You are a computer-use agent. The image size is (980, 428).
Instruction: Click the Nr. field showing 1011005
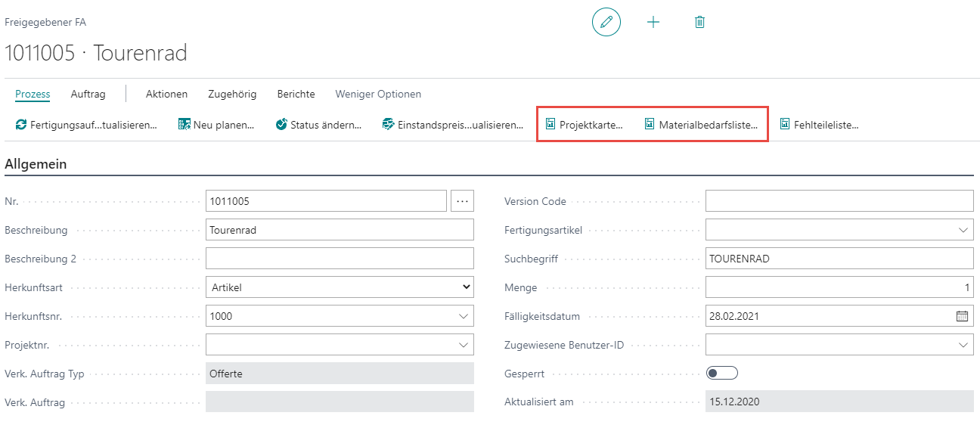click(326, 201)
